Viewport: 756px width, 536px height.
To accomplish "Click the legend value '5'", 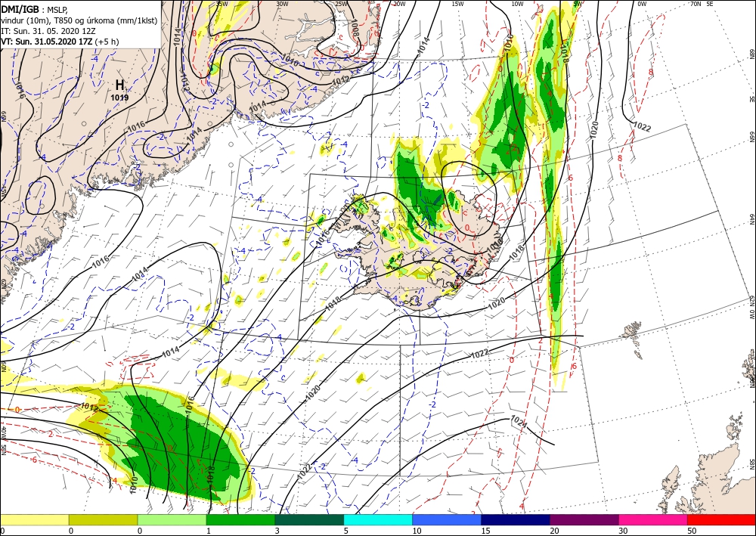I will 345,531.
